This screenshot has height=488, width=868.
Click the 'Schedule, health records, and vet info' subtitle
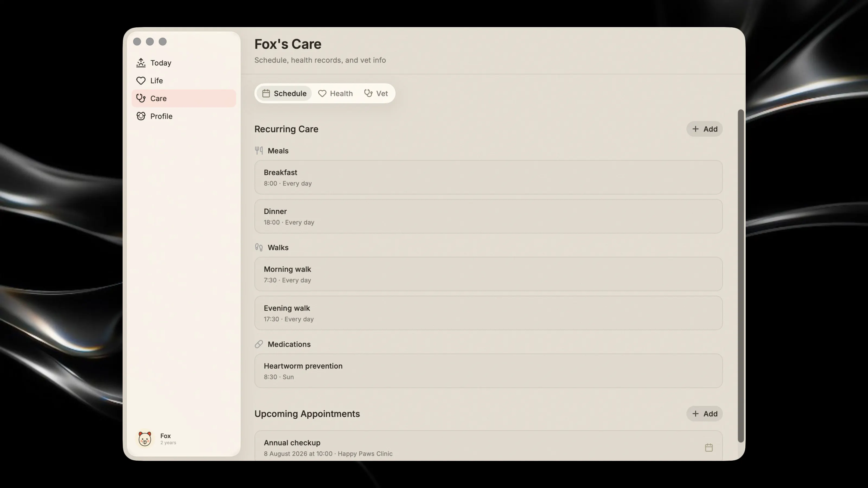[x=320, y=60]
